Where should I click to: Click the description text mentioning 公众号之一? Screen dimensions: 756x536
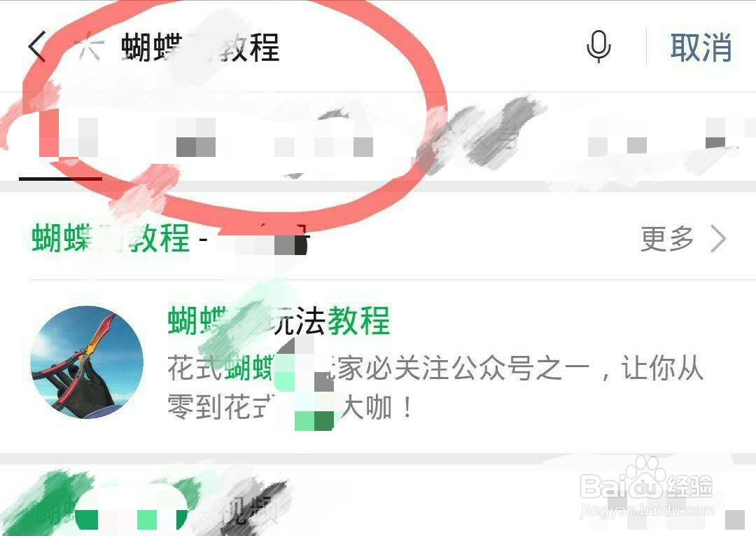tap(435, 368)
